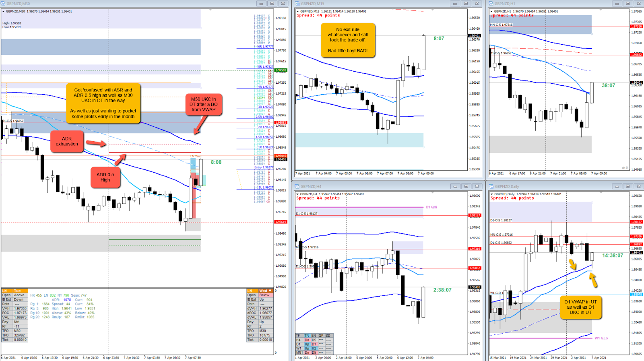Click the chart icon in GBPNZD,H1 title bar
This screenshot has width=644, height=361.
491,4
